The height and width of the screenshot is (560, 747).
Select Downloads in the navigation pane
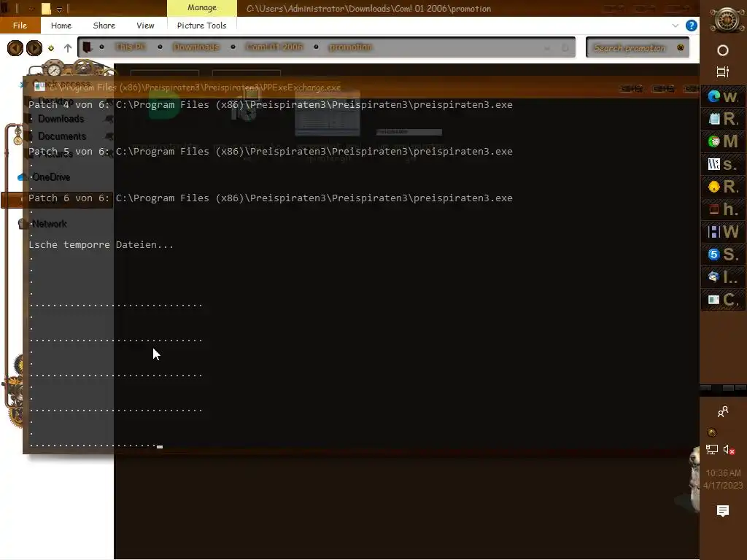pos(61,119)
